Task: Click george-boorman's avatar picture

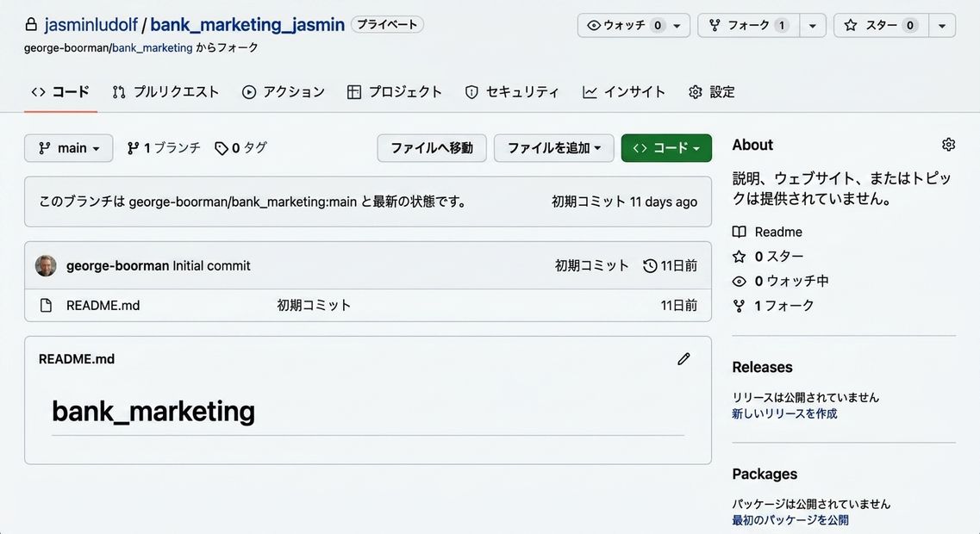Action: 46,265
